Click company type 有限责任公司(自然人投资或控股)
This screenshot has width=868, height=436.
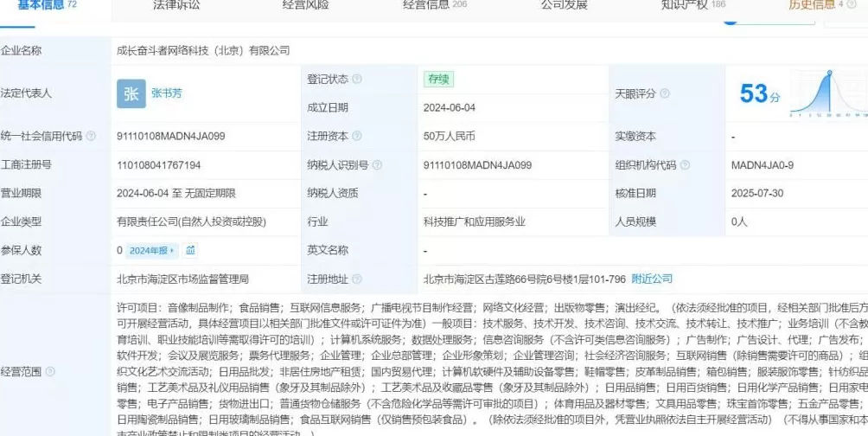[192, 222]
